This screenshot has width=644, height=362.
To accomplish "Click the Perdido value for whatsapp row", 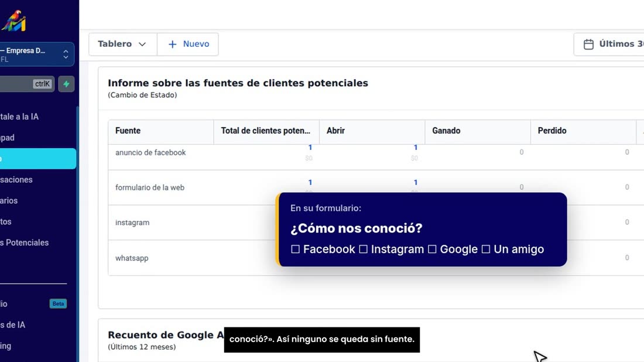I will tap(627, 258).
